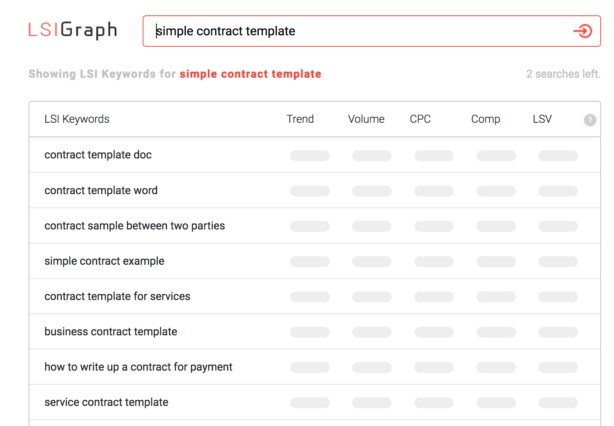Click the search submit arrow icon

pyautogui.click(x=582, y=31)
